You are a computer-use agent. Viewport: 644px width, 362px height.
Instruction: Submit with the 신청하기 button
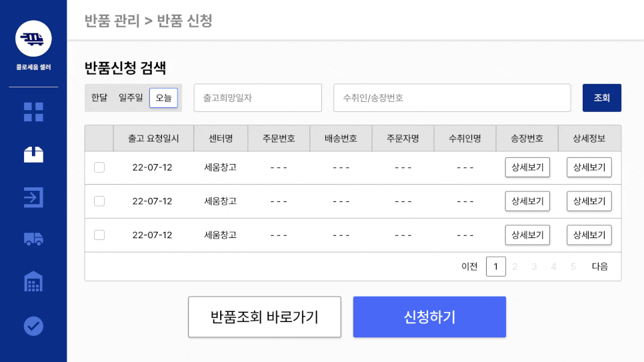pos(429,317)
